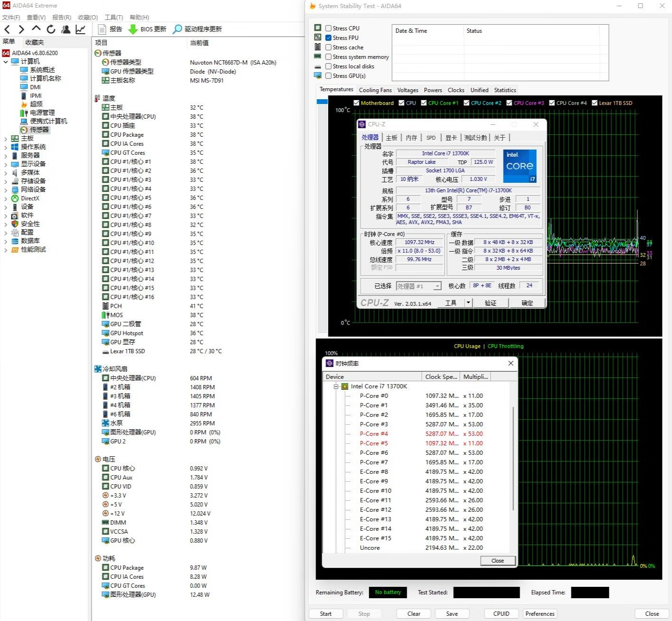This screenshot has width=672, height=621.
Task: Click Close button in the 时钟频率 dialog
Action: pyautogui.click(x=497, y=561)
